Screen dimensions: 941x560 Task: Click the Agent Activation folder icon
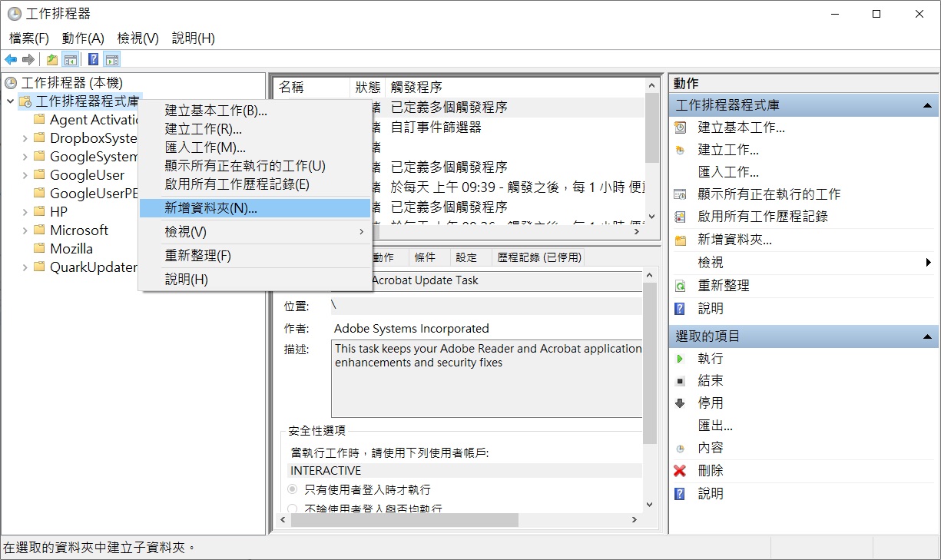tap(39, 120)
